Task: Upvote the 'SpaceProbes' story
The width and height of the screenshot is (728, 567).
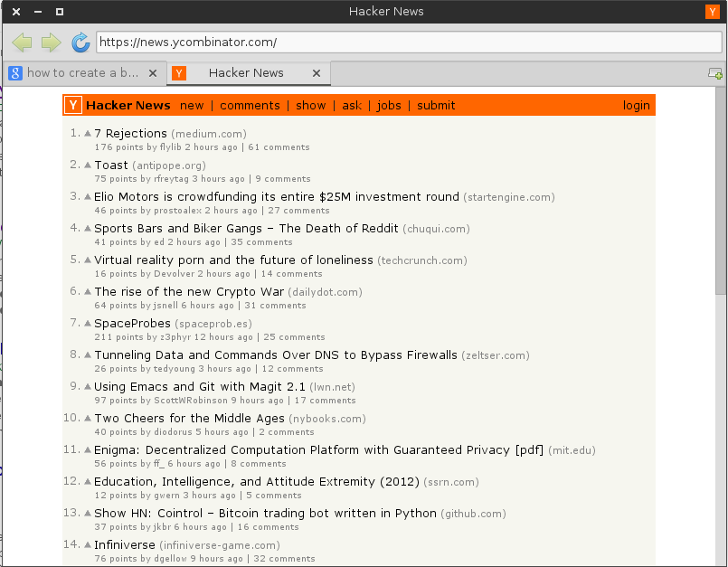Action: (x=88, y=323)
